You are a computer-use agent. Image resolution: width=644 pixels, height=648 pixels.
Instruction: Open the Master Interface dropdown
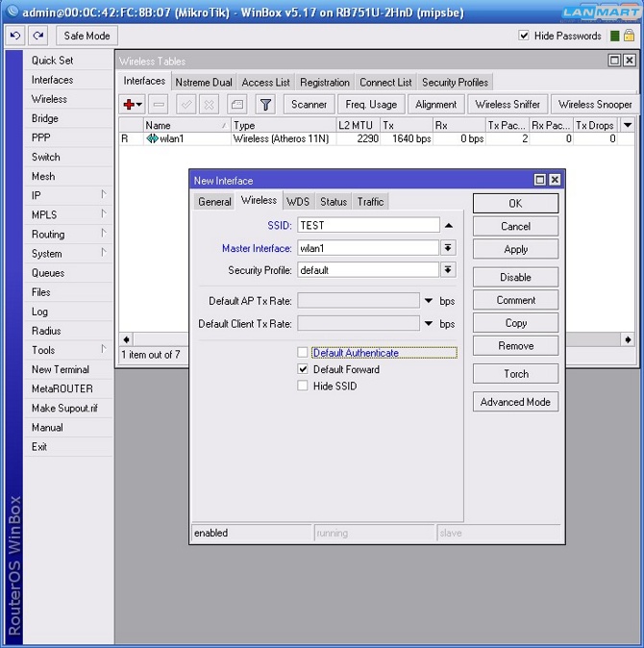pos(448,248)
